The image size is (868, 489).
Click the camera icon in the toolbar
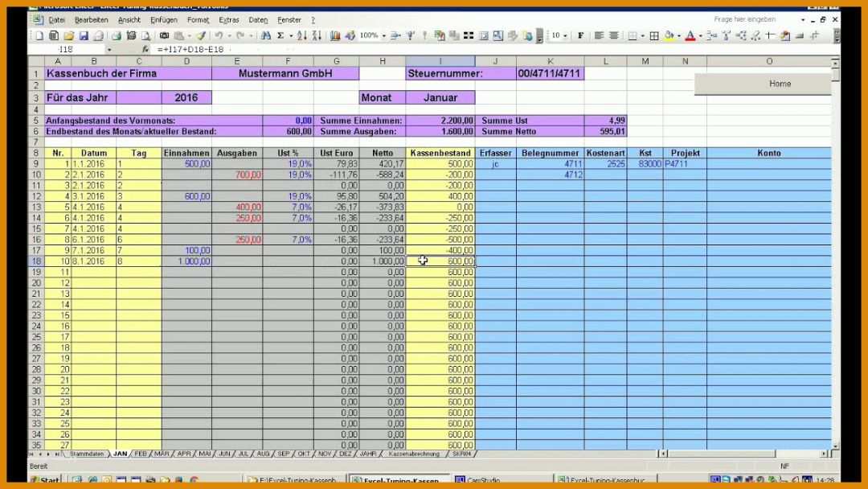[165, 35]
